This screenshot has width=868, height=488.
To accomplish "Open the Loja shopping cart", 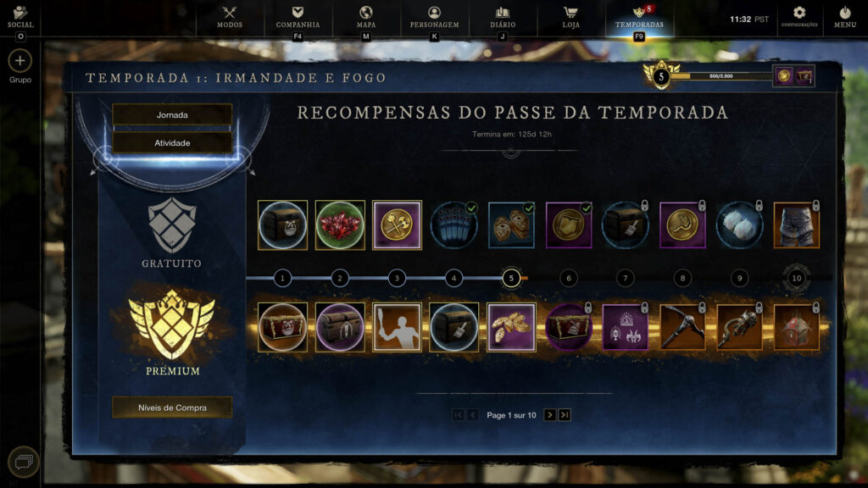I will (x=570, y=17).
